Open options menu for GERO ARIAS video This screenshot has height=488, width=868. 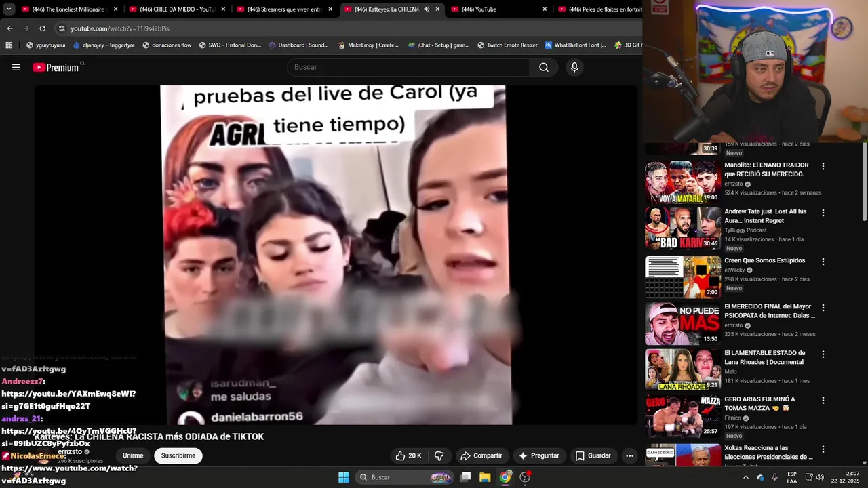click(x=823, y=401)
